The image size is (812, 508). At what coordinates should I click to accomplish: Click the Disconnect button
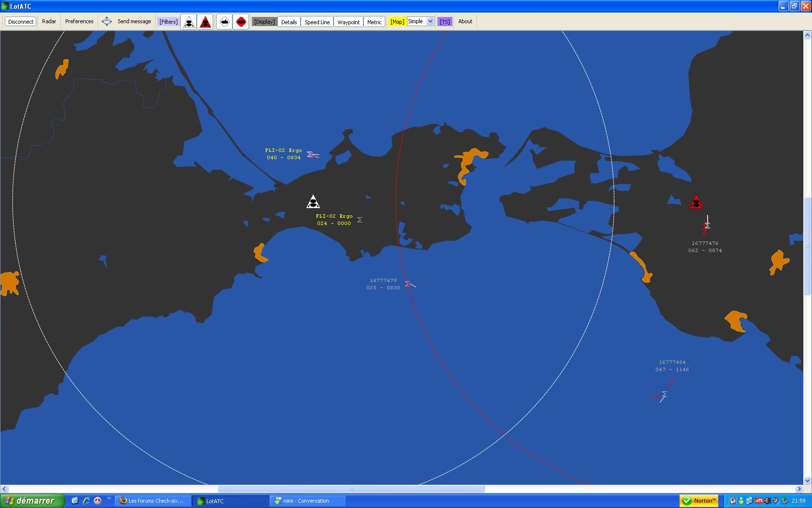[21, 22]
